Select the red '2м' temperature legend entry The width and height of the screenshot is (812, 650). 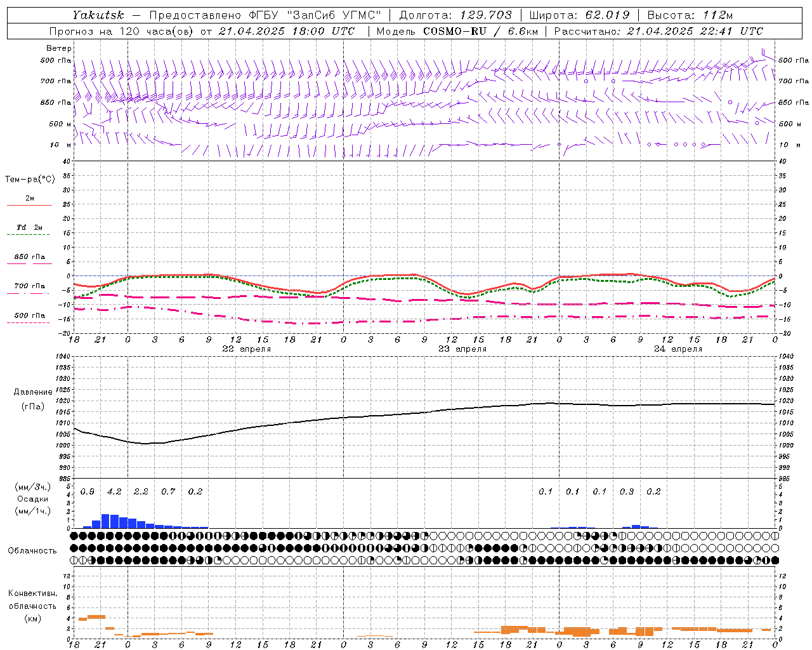point(30,199)
